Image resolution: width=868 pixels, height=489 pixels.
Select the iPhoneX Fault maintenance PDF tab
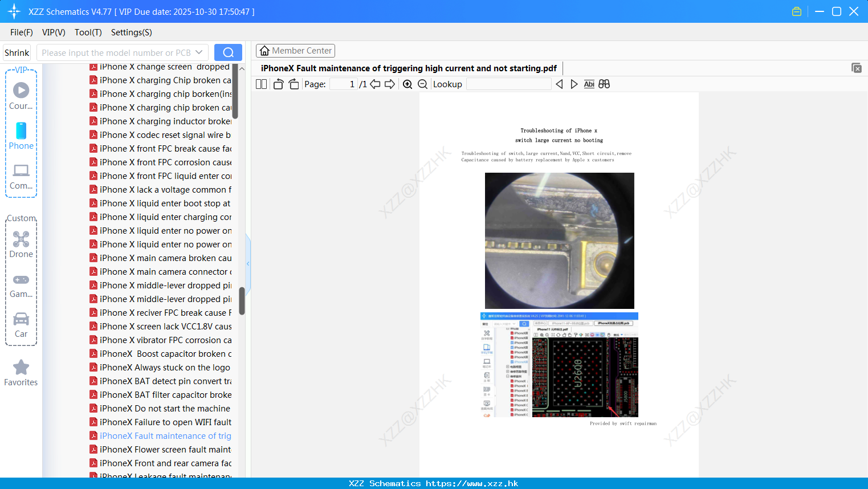[409, 68]
